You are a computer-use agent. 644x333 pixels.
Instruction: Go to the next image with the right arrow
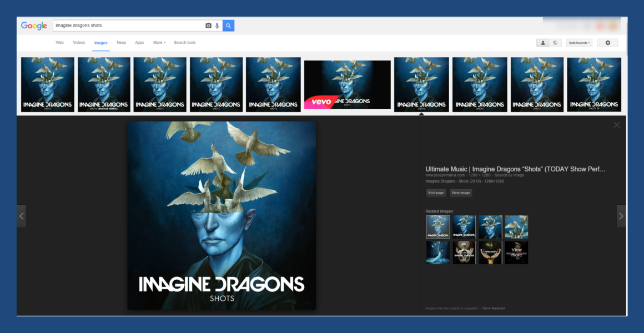pyautogui.click(x=621, y=216)
